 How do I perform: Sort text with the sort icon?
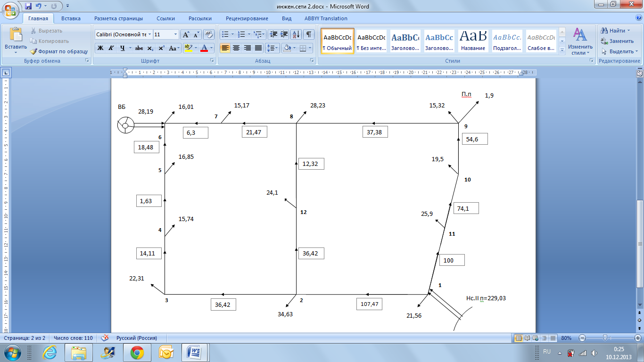(296, 34)
